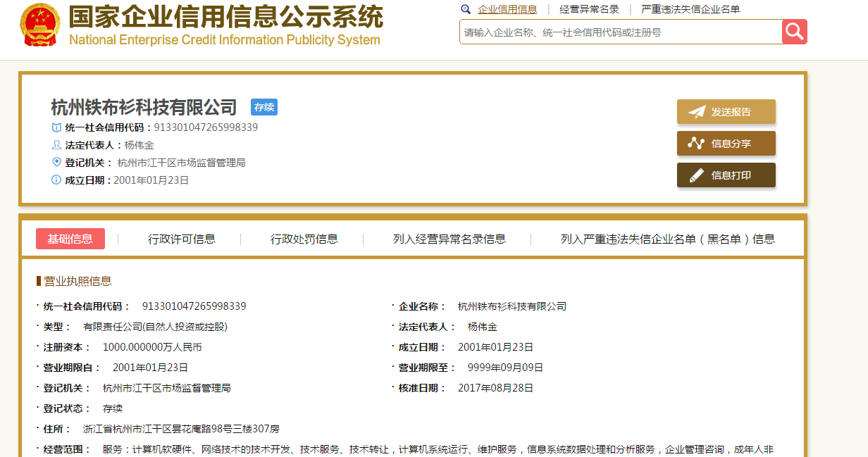This screenshot has height=457, width=868.
Task: Click the share nodes icon on 信息分享
Action: [x=697, y=144]
